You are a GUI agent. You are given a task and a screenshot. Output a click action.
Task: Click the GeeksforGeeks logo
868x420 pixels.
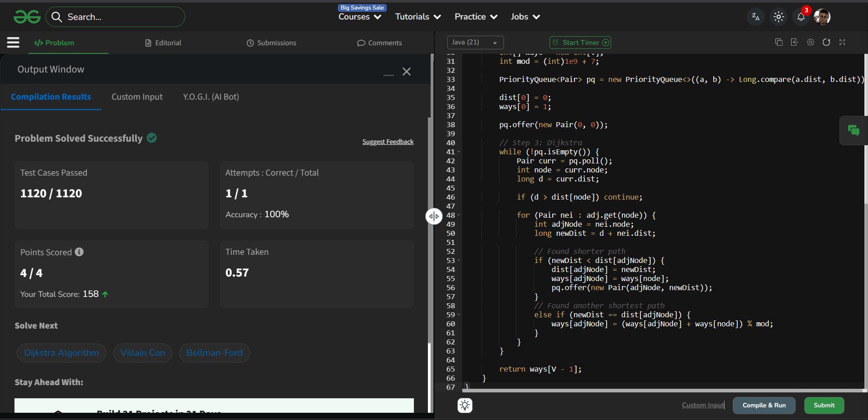[x=27, y=17]
